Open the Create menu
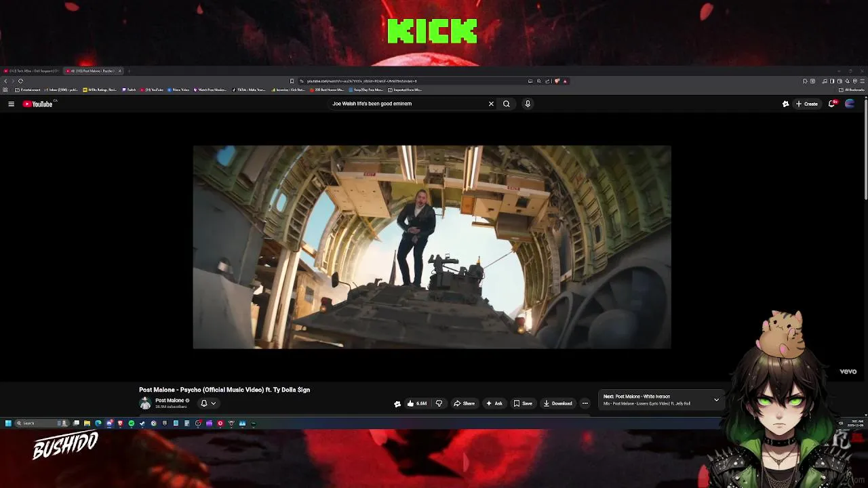This screenshot has width=868, height=488. [x=807, y=104]
